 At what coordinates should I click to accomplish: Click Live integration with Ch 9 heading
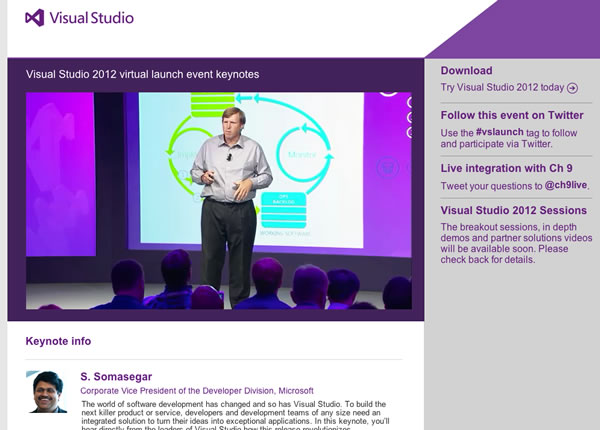pos(506,168)
